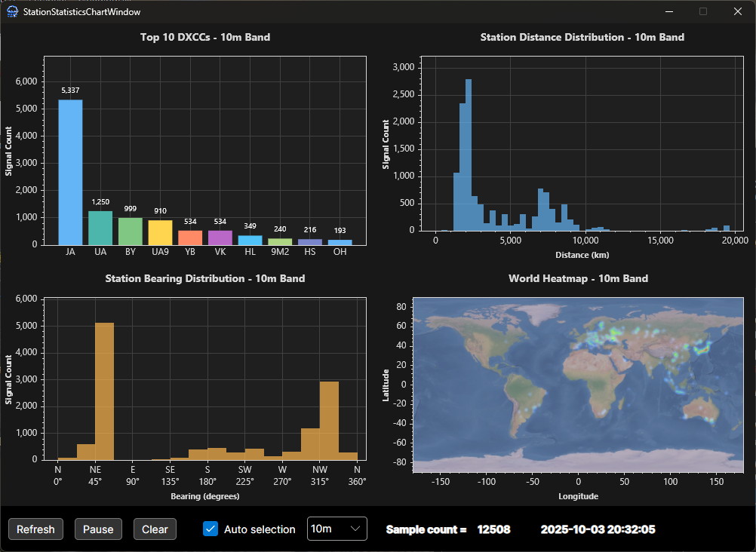Click the 9M2 bar in DXCC chart
Image resolution: width=756 pixels, height=552 pixels.
tap(280, 242)
